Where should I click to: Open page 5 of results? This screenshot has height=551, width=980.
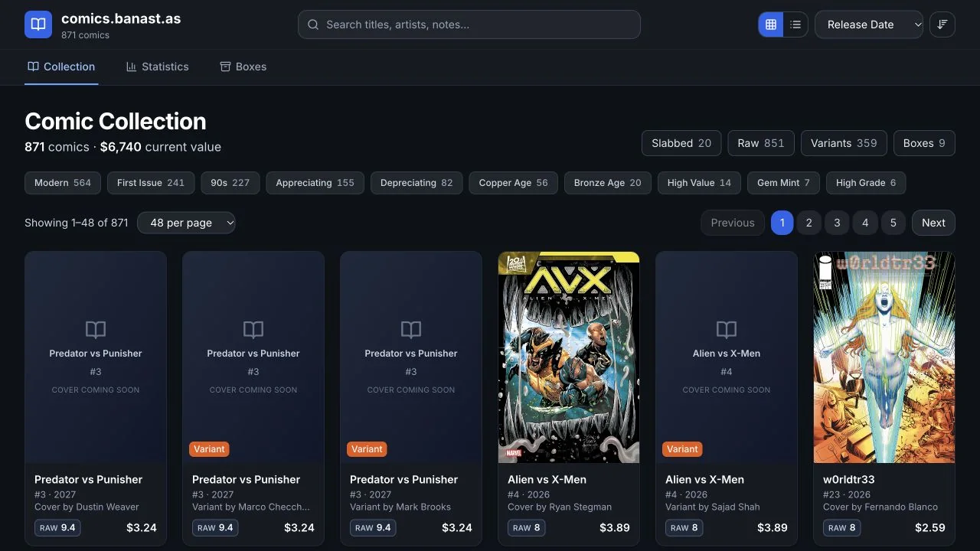pyautogui.click(x=893, y=223)
